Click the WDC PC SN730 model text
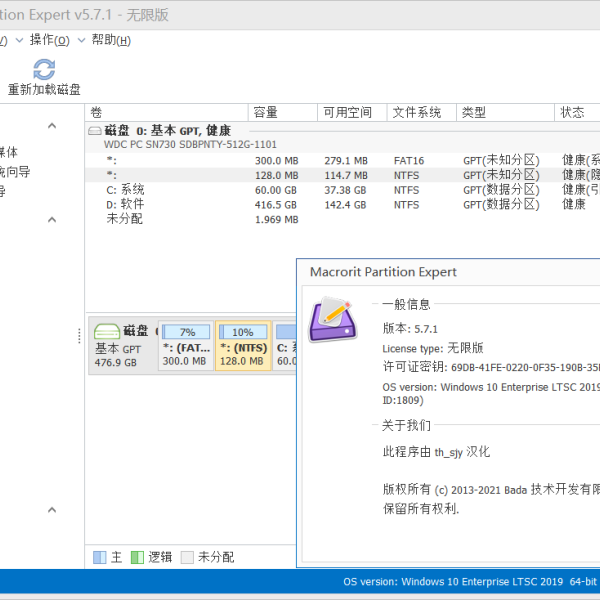Screen dimensions: 600x600 click(x=190, y=145)
